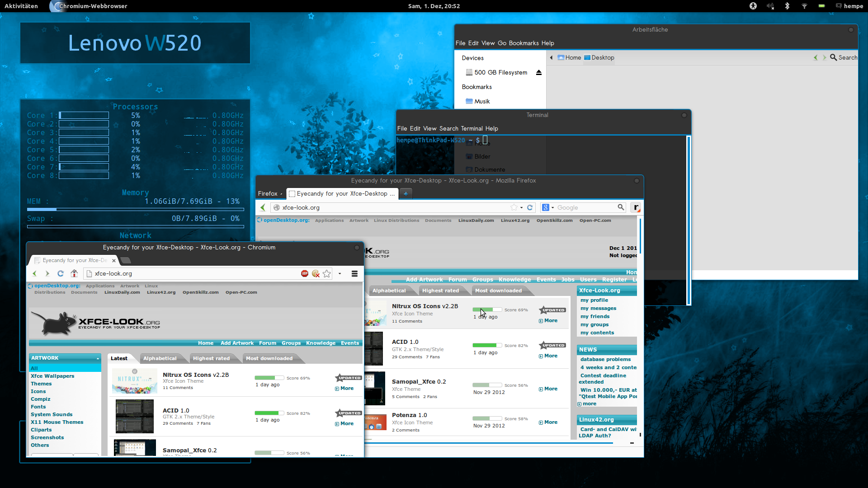868x488 pixels.
Task: Open the Bookmarks menu in the file manager
Action: pyautogui.click(x=524, y=43)
